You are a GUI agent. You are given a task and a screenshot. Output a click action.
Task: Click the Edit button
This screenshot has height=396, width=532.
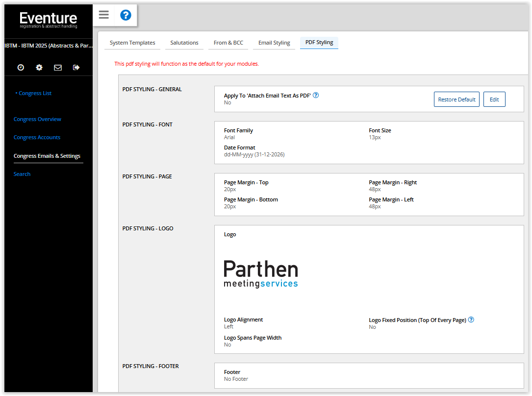(494, 99)
